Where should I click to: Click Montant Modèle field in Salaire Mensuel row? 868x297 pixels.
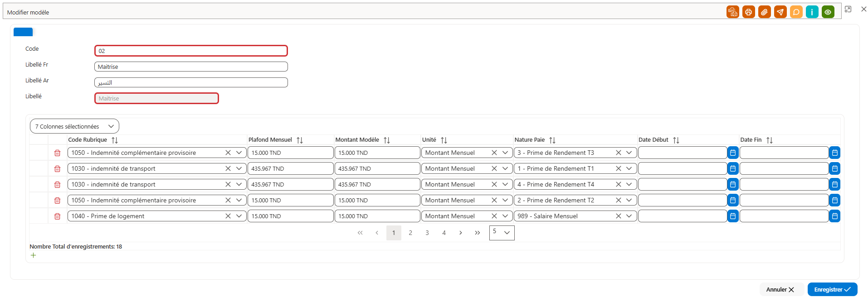377,216
